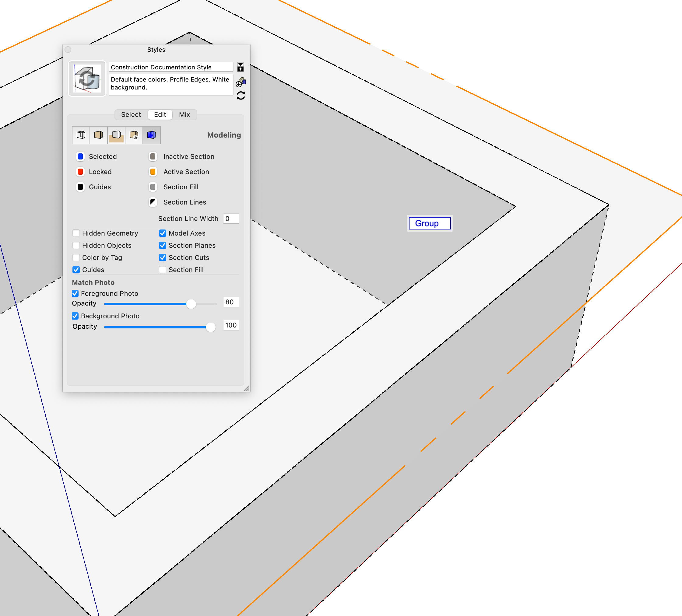Disable Section Planes checkbox

[163, 245]
